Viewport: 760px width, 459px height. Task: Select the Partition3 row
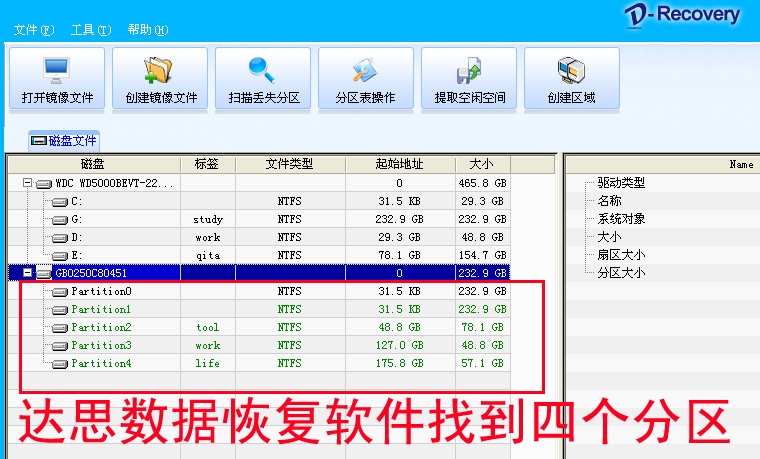pos(259,345)
